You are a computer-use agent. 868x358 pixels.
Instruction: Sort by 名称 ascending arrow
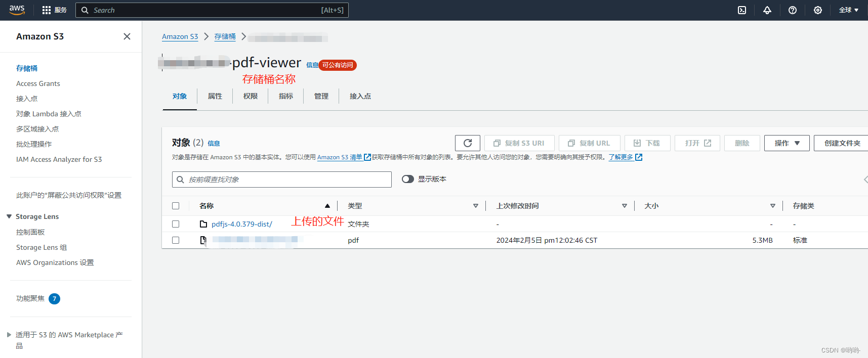[327, 206]
